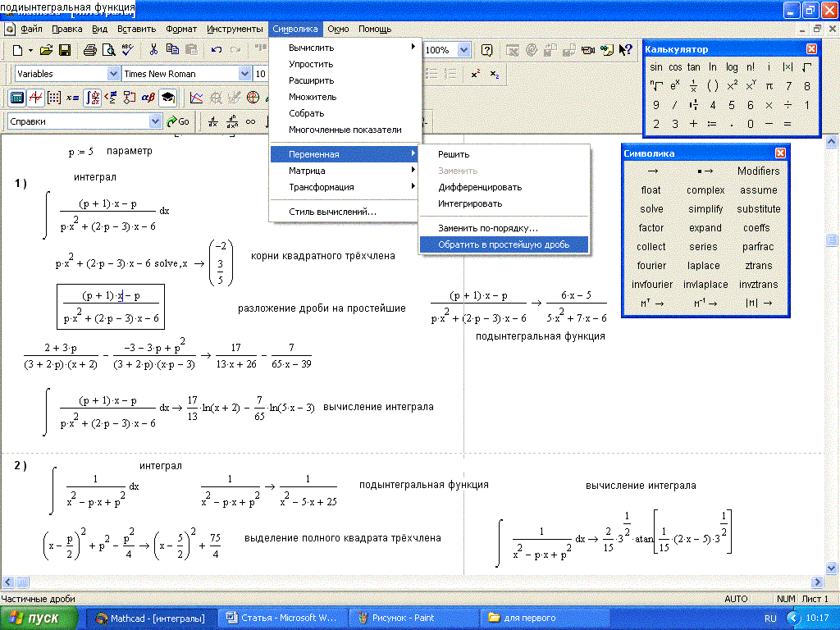Click the Save diskette icon

coord(65,50)
